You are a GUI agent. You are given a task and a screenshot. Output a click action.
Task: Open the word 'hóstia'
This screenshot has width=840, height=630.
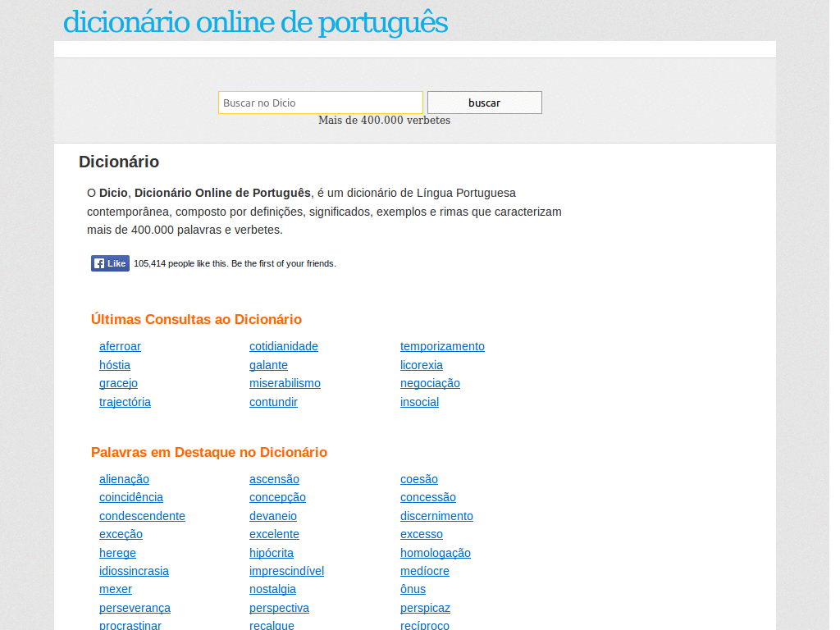[115, 365]
